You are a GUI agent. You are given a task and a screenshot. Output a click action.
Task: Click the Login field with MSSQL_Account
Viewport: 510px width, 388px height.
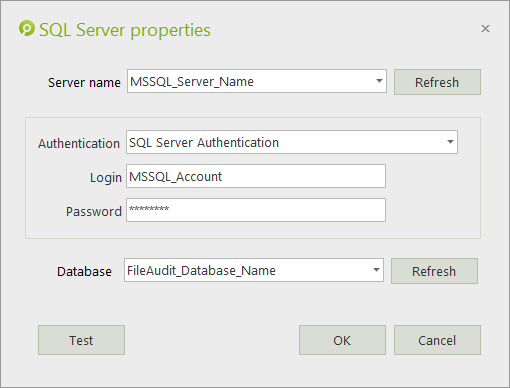(256, 176)
